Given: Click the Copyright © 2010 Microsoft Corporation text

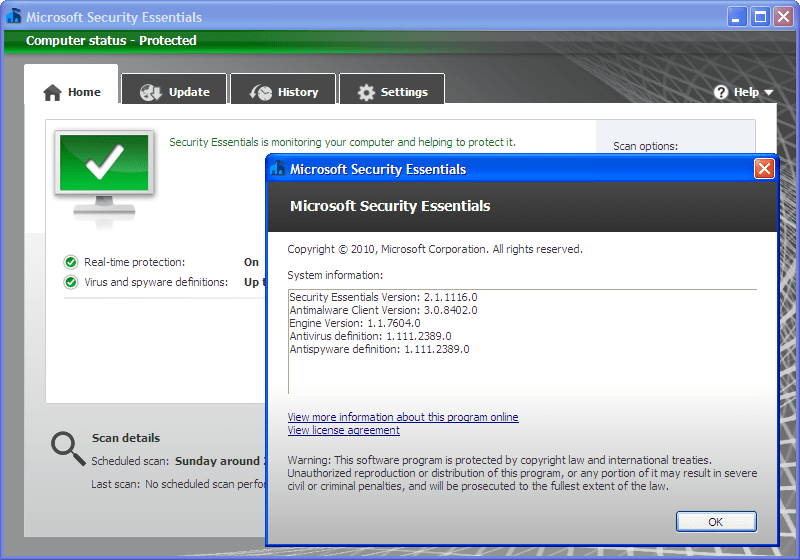Looking at the screenshot, I should click(435, 249).
